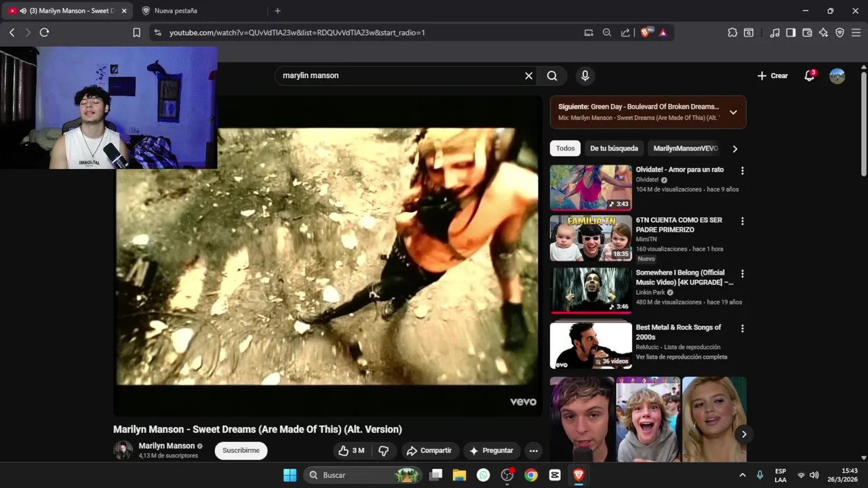Image resolution: width=868 pixels, height=488 pixels.
Task: Click the Brave VPN shield icon
Action: [x=840, y=33]
